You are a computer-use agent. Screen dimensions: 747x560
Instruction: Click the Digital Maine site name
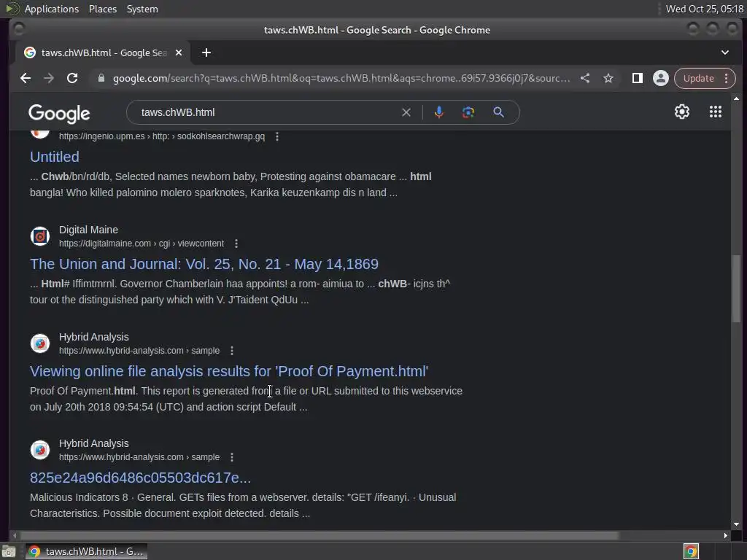[x=88, y=230]
